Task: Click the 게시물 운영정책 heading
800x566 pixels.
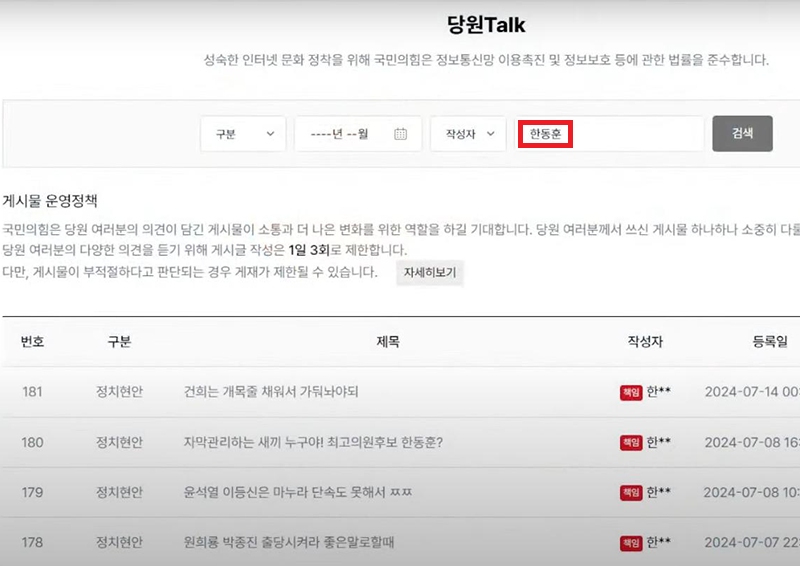Action: (49, 201)
